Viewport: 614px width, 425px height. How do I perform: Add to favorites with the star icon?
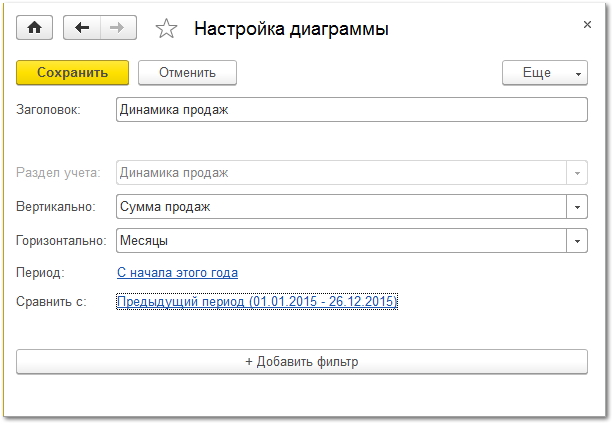click(166, 29)
